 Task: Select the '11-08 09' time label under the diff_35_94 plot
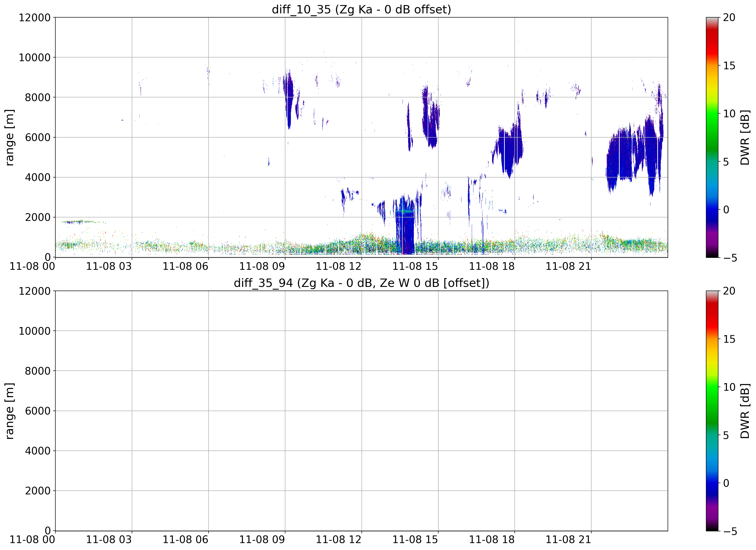262,540
